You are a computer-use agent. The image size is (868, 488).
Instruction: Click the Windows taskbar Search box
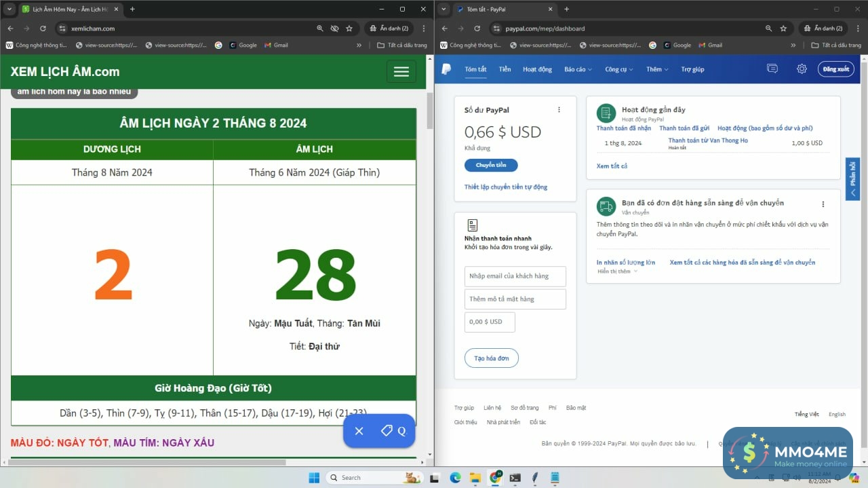[374, 478]
